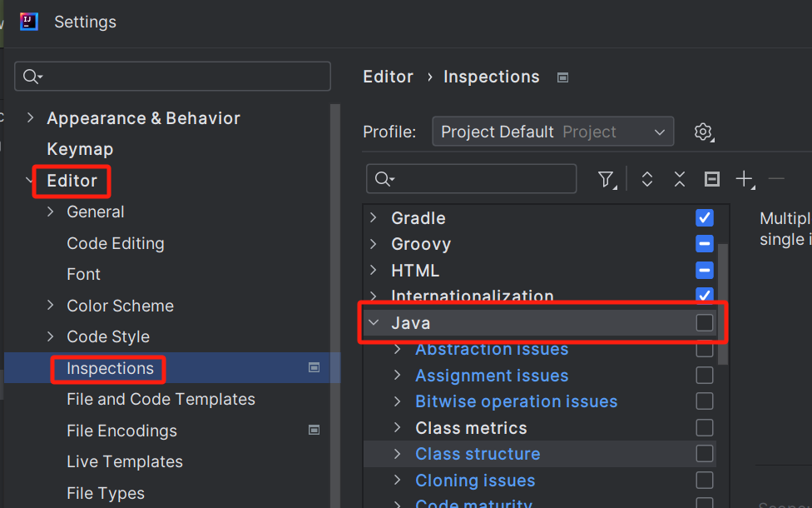Click project marker icon next to File Encodings
This screenshot has width=812, height=508.
tap(314, 431)
